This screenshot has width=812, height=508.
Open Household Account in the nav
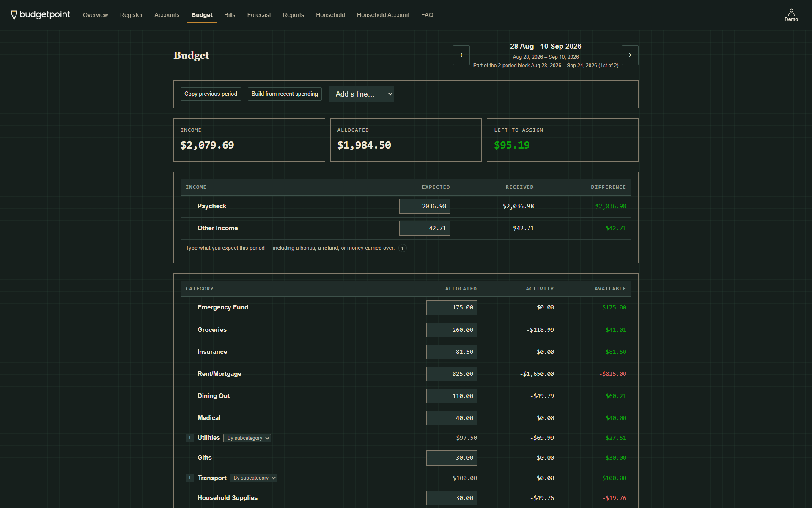pyautogui.click(x=383, y=15)
